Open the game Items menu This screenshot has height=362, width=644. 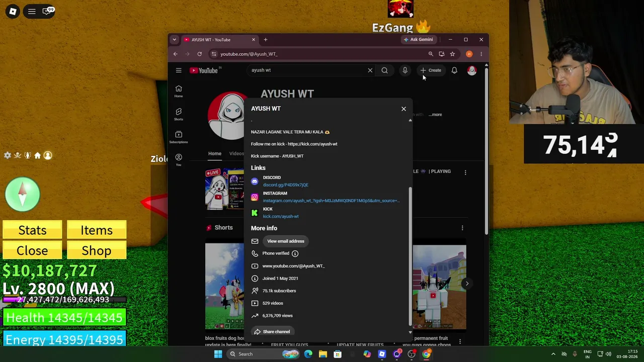[x=97, y=230]
